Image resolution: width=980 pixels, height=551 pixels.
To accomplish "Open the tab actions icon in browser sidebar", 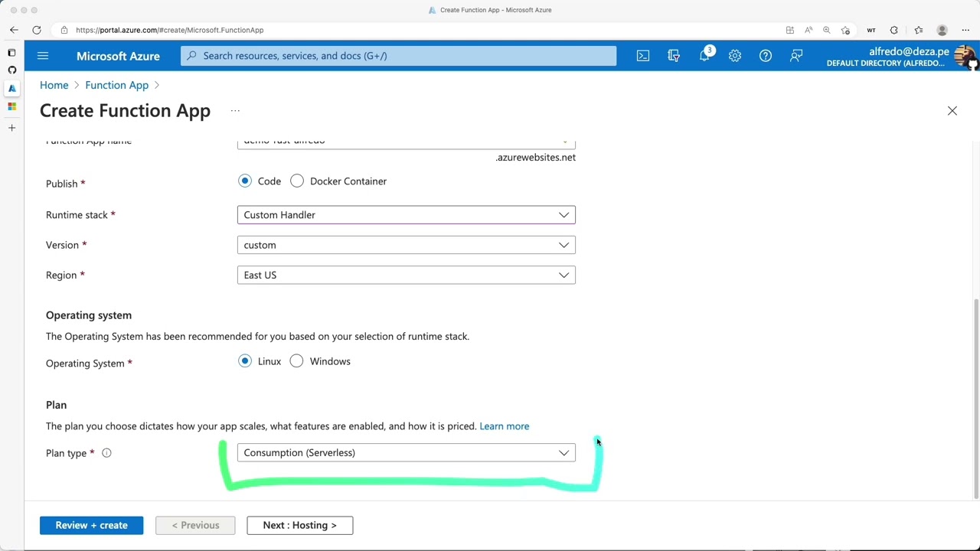I will tap(11, 53).
